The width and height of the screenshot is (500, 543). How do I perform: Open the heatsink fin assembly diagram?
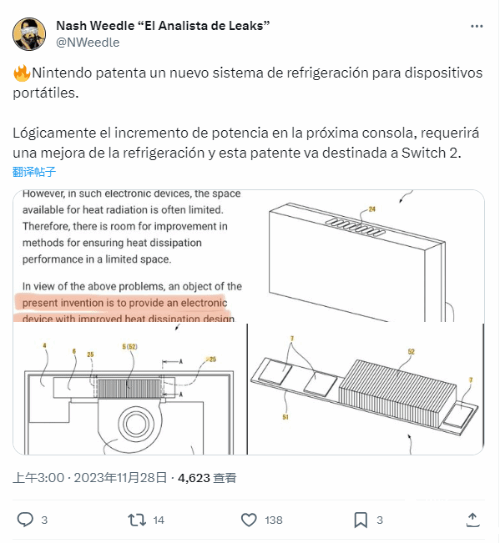[x=366, y=389]
